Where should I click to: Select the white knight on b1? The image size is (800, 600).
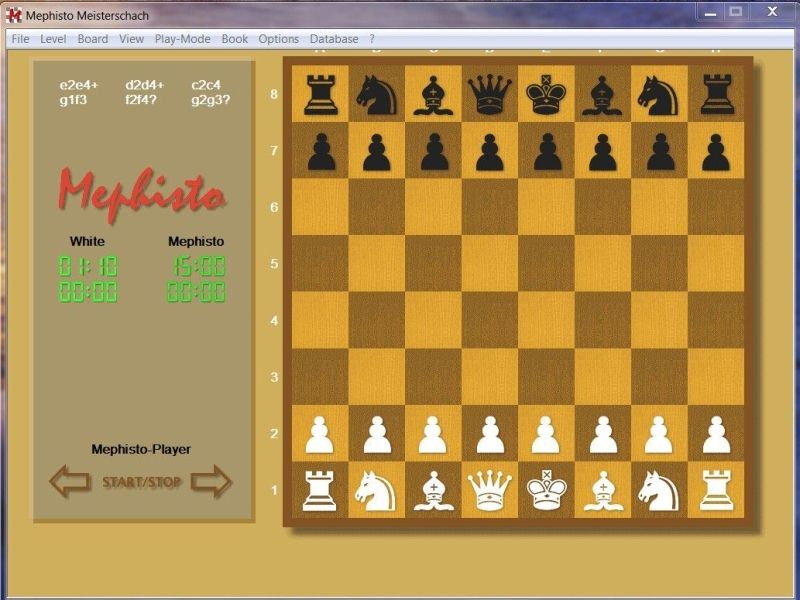tap(376, 491)
